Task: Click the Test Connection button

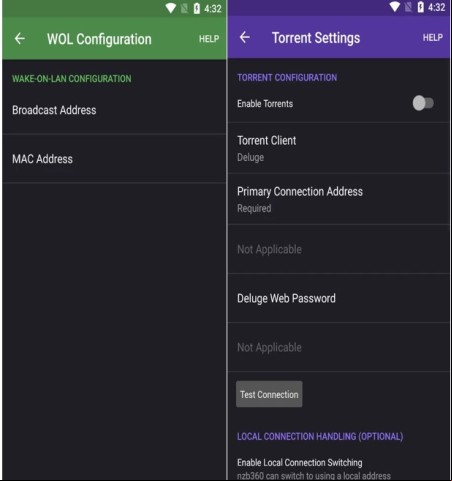Action: [x=269, y=394]
